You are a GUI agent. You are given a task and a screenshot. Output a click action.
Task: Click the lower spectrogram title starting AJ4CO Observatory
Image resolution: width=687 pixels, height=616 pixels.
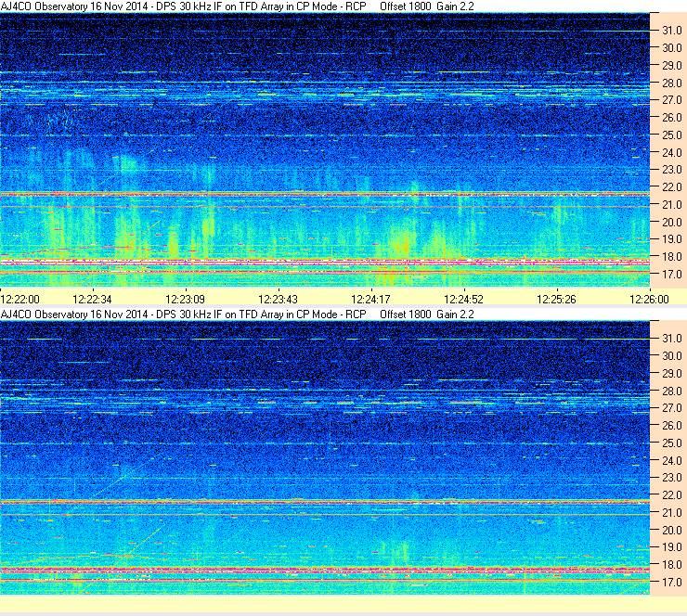click(x=237, y=314)
